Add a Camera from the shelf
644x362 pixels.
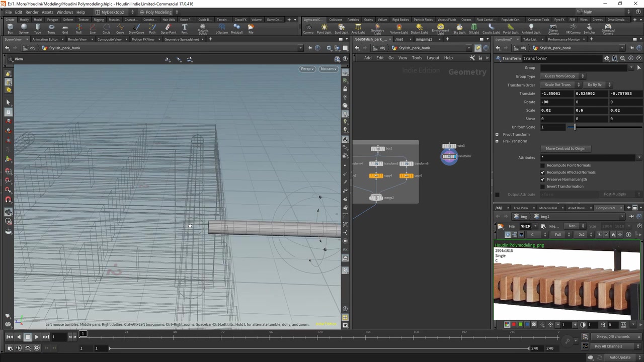pos(308,29)
